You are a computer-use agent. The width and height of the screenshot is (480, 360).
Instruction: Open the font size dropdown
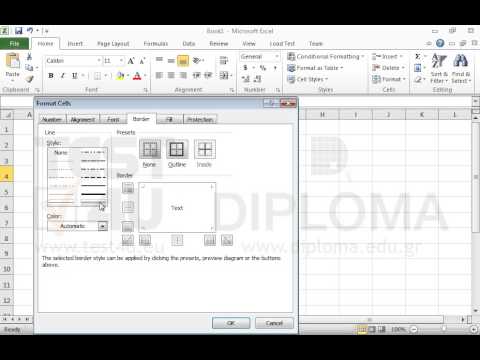click(121, 61)
